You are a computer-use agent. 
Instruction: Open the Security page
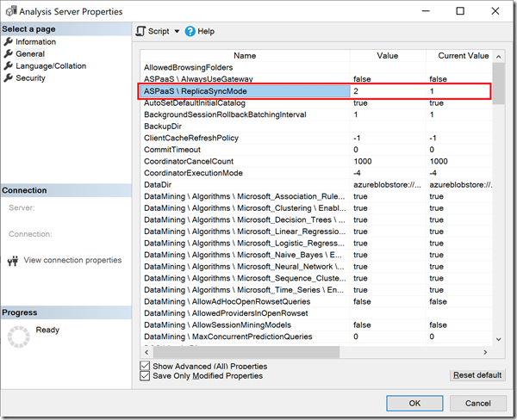point(30,78)
